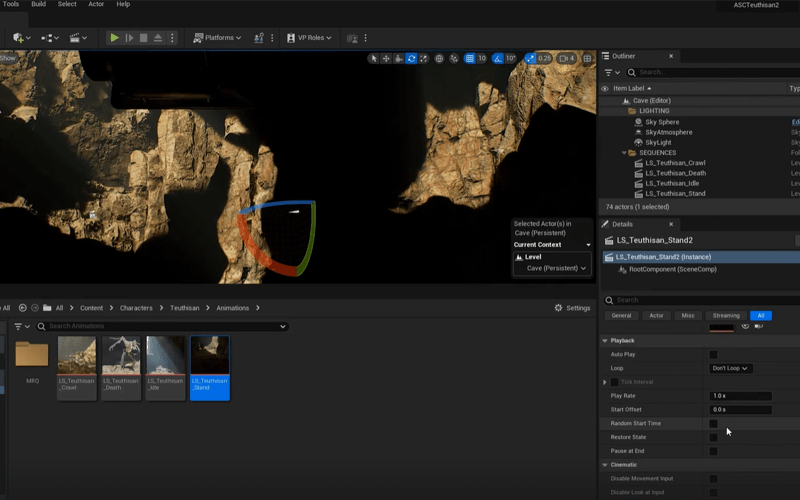Open the surface snapping options
The image size is (800, 500).
point(454,59)
